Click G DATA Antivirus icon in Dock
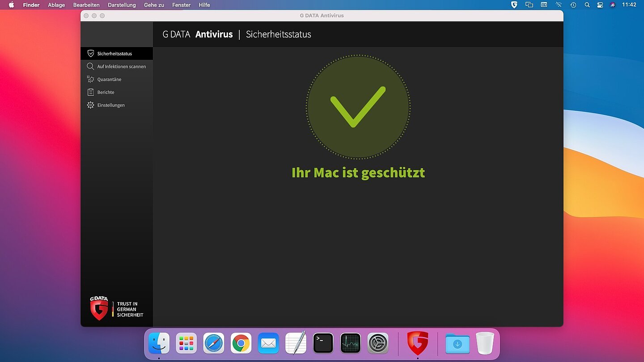 click(x=418, y=343)
